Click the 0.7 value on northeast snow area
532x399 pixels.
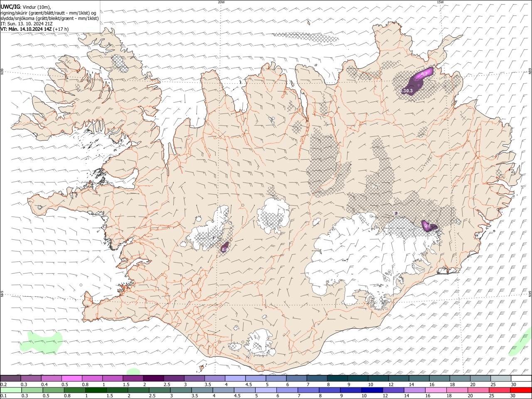click(x=424, y=74)
